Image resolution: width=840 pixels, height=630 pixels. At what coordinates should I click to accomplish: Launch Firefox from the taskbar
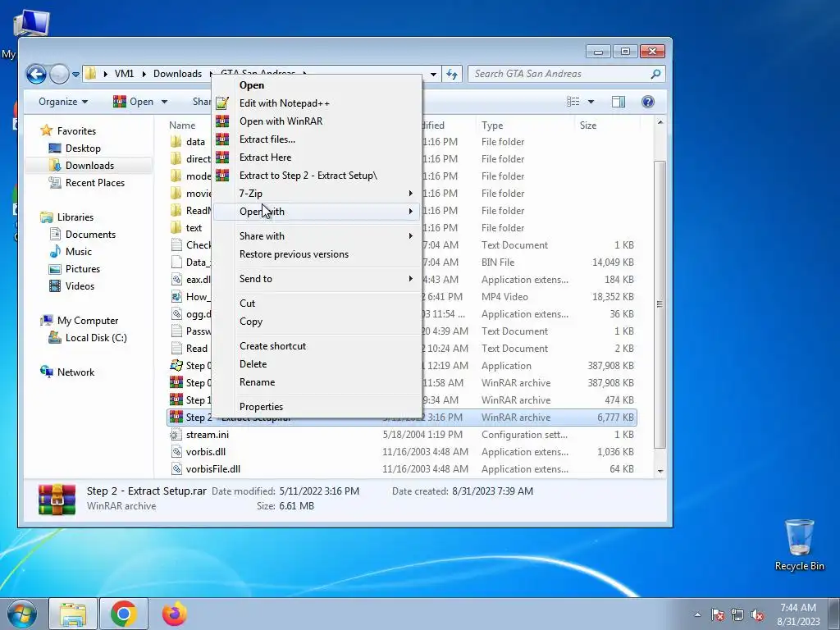(x=175, y=614)
